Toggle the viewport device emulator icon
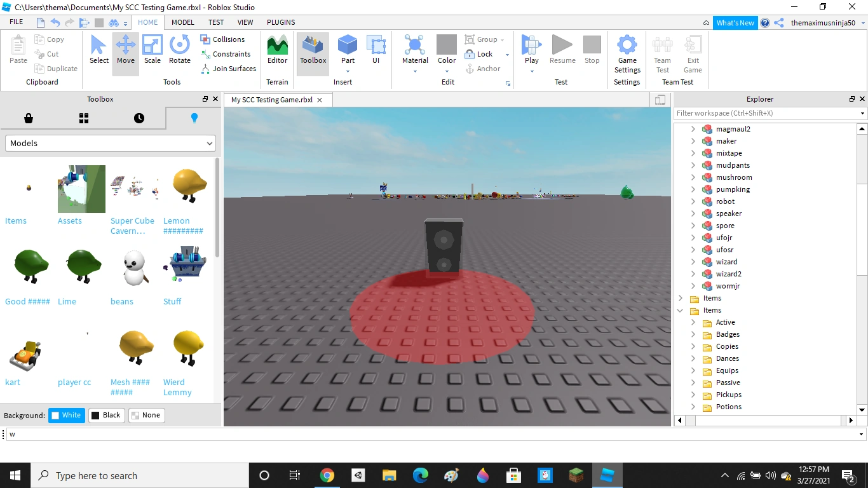868x488 pixels. pyautogui.click(x=660, y=100)
